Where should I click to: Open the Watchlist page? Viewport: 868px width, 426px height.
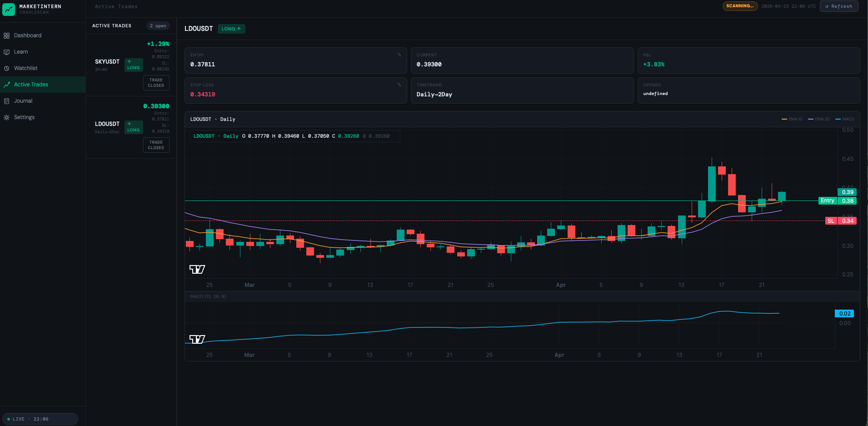point(43,68)
